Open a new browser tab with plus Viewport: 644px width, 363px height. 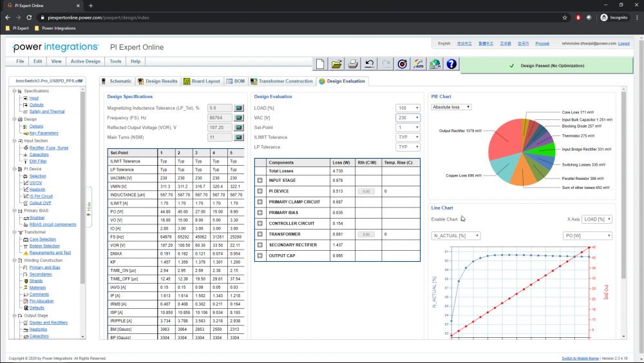pyautogui.click(x=91, y=6)
